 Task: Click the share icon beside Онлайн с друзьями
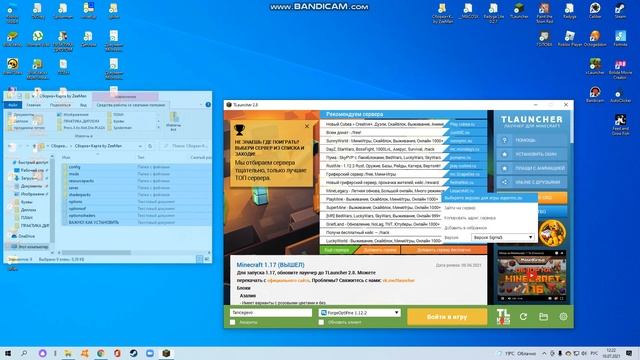pyautogui.click(x=504, y=182)
